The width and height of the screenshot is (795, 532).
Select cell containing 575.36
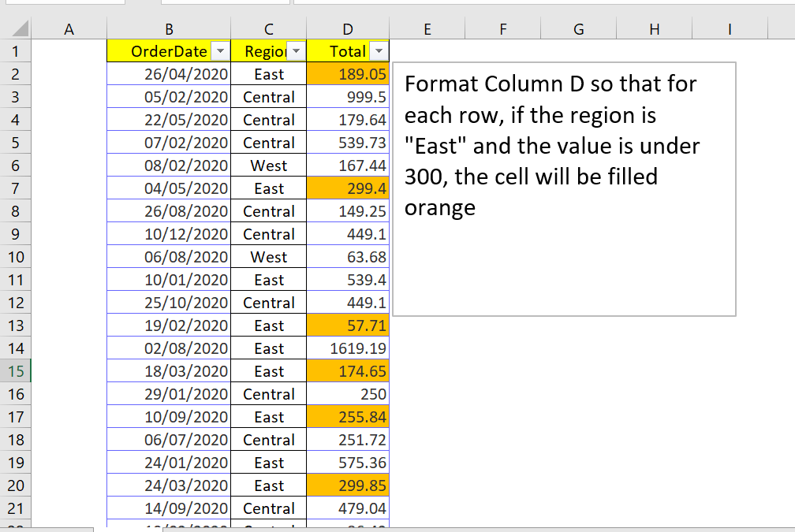click(x=348, y=463)
